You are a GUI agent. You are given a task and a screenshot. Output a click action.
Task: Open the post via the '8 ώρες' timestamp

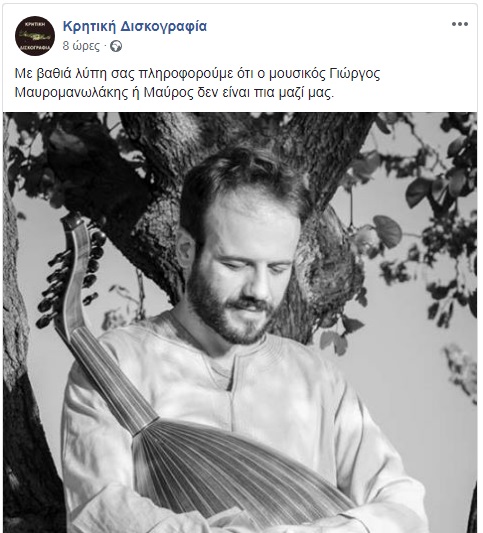pyautogui.click(x=81, y=46)
